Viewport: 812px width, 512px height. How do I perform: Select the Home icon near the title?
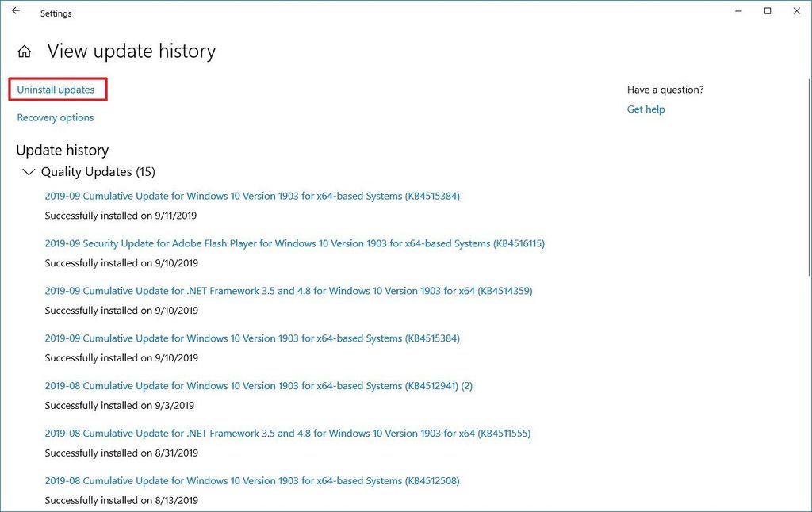[x=24, y=51]
